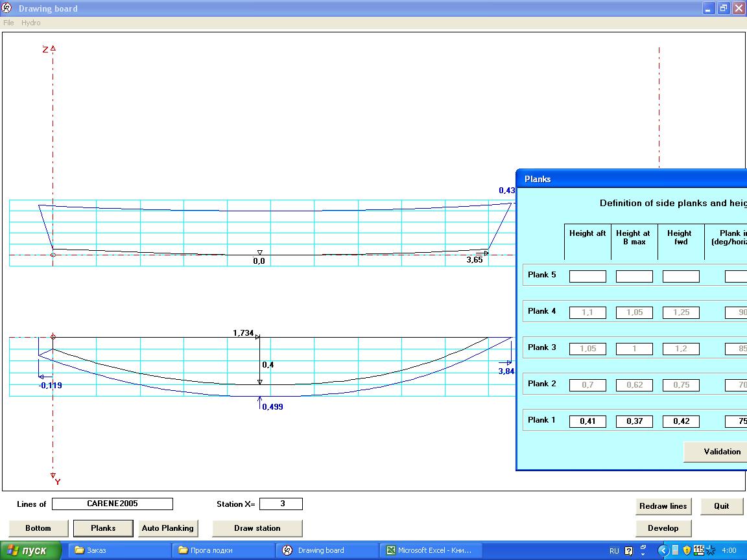Open the Hydro menu
The image size is (747, 560).
point(30,23)
